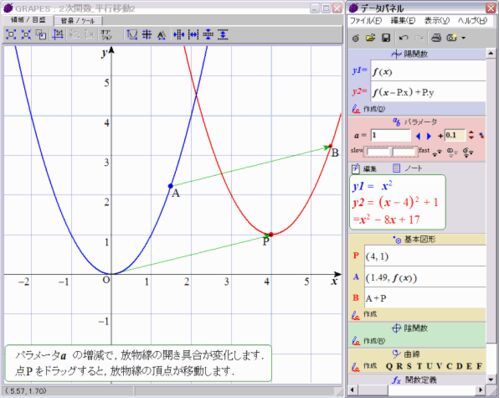Open the dropdown arrow beside the image export icon
The image size is (500, 398).
click(463, 38)
